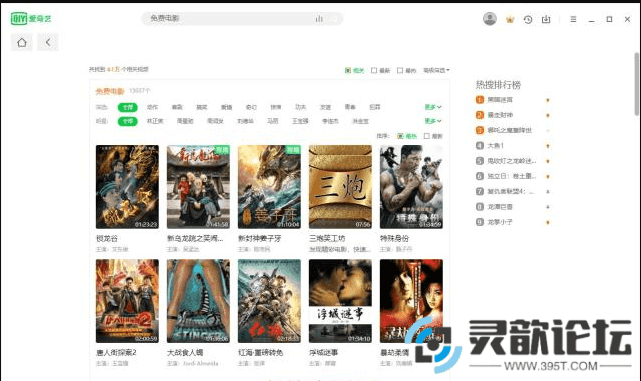Enable the 最新 checkbox in the top filter row
641x381 pixels.
(374, 70)
